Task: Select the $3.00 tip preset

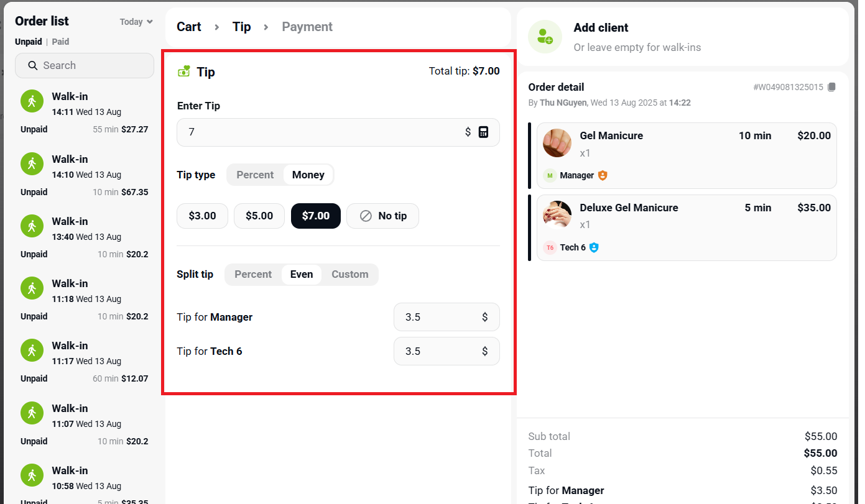Action: click(202, 216)
